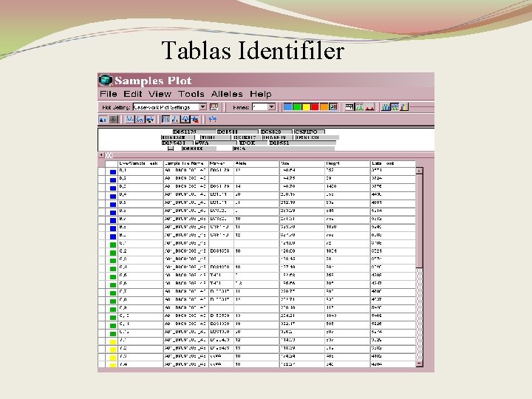Click the green swatch in row G,2

tap(113, 253)
